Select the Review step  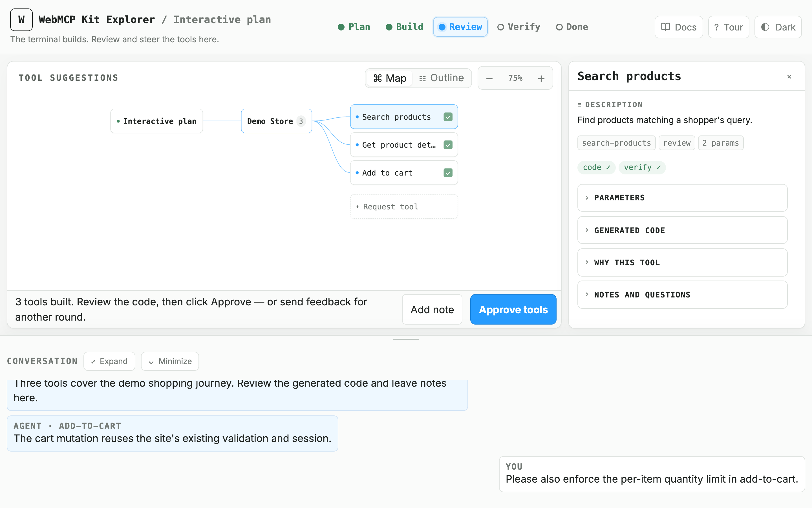tap(460, 27)
